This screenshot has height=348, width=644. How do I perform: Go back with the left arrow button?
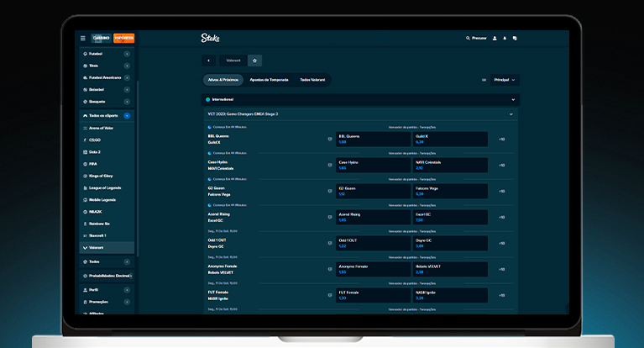click(208, 61)
